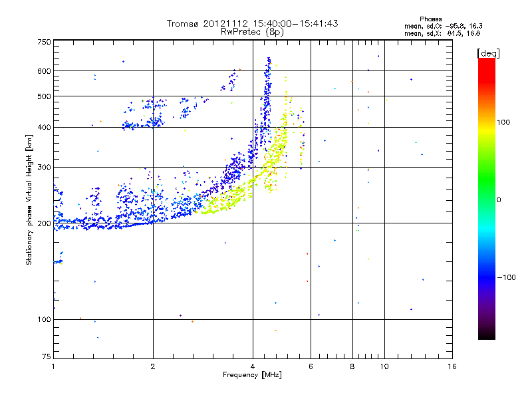Click y-axis tick label '500'
This screenshot has height=399, width=532.
(x=44, y=96)
